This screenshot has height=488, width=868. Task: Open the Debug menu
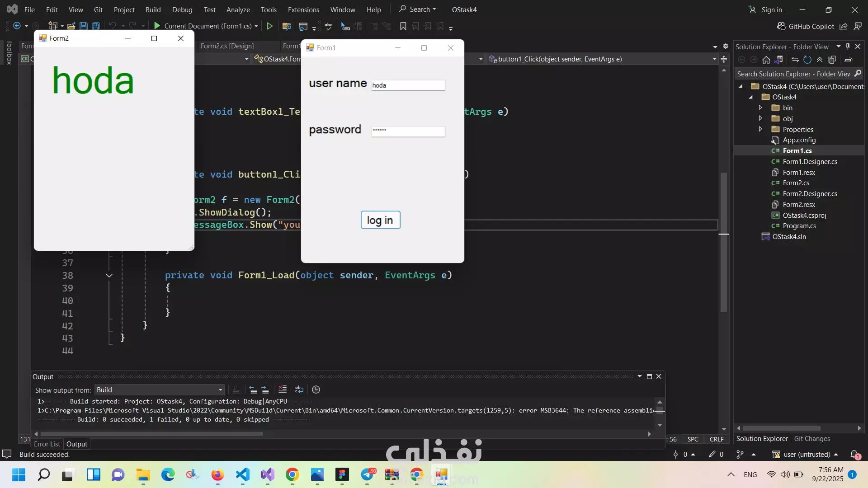(x=182, y=9)
